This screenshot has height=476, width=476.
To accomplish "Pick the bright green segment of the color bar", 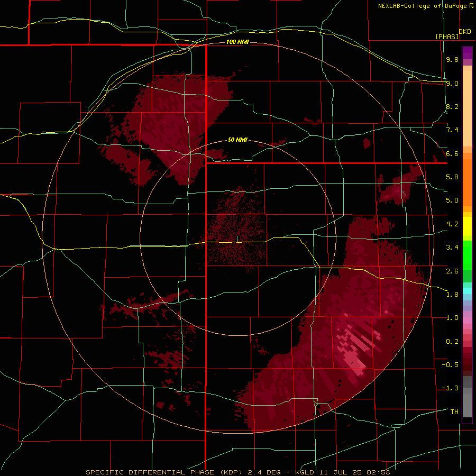I will 467,255.
